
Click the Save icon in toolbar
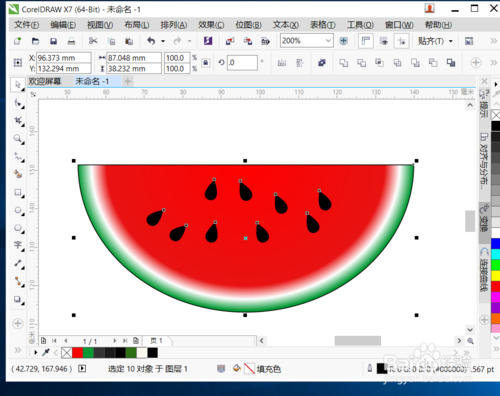click(53, 41)
